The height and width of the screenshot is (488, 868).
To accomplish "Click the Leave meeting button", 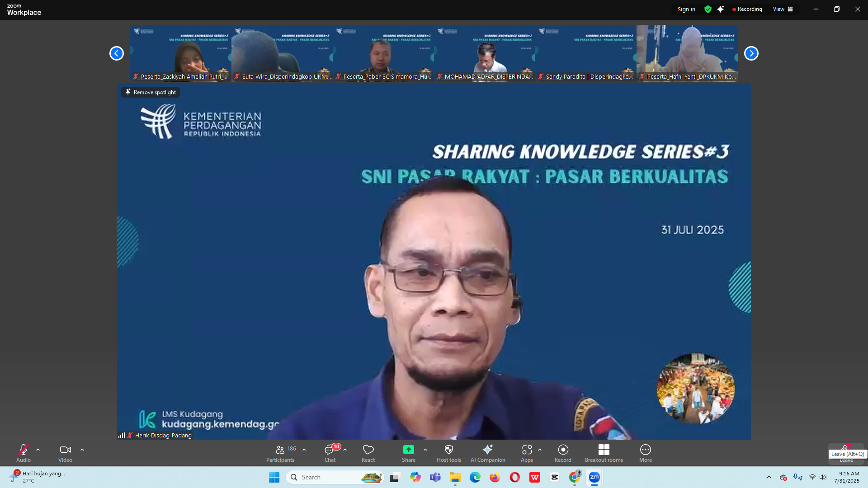I will pos(846,453).
